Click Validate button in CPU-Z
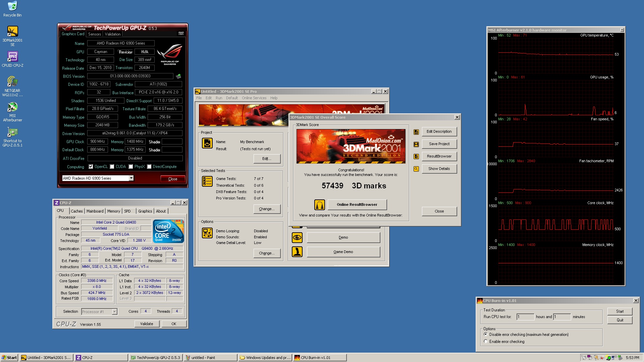The width and height of the screenshot is (644, 362). 147,324
